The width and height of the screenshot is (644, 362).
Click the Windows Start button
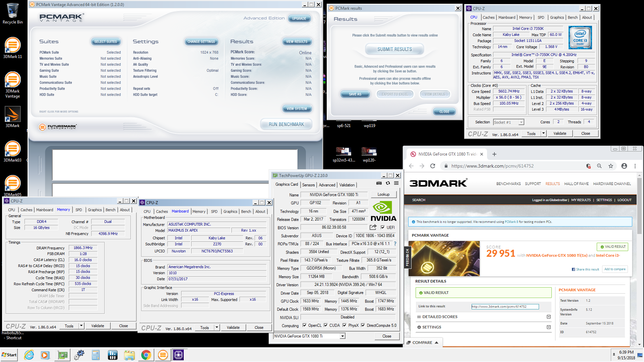[x=9, y=355]
